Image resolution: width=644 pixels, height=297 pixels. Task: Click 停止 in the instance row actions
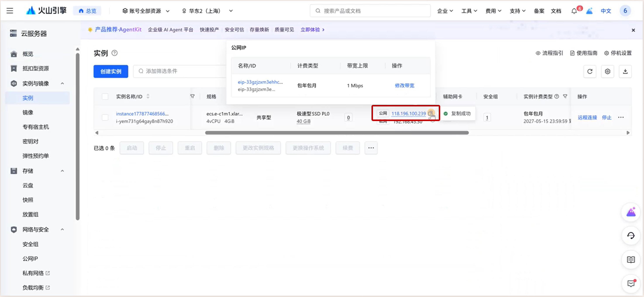click(x=606, y=117)
